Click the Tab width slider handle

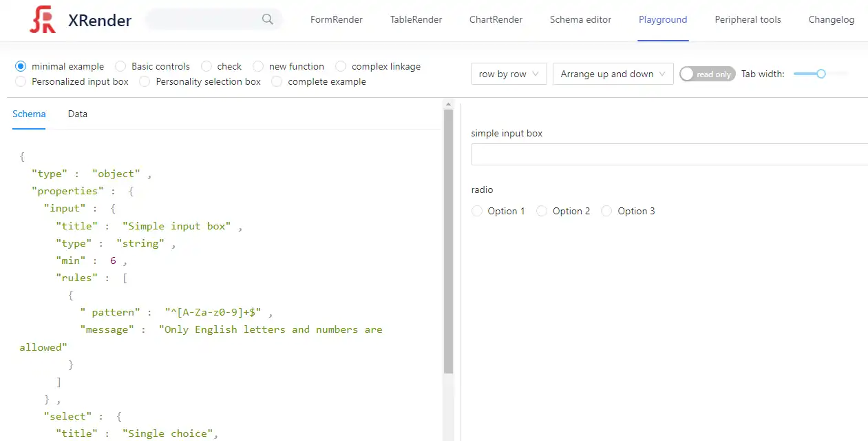pyautogui.click(x=821, y=74)
